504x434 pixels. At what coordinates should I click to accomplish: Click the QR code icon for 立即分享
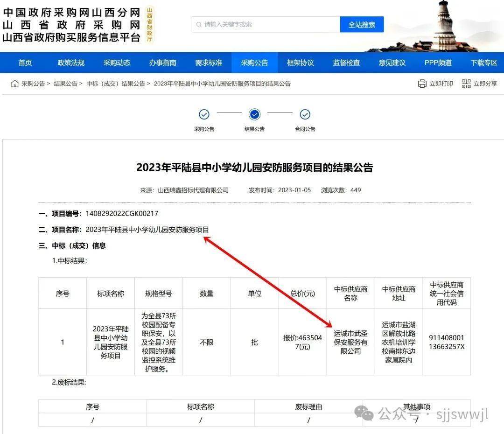click(x=466, y=84)
